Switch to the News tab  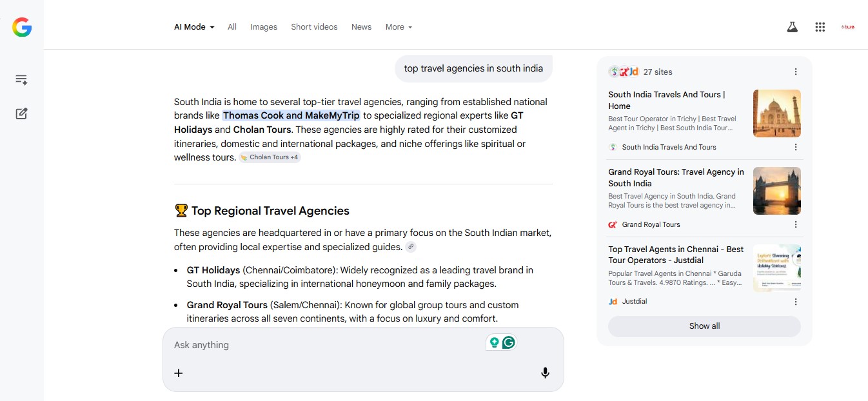pos(361,27)
